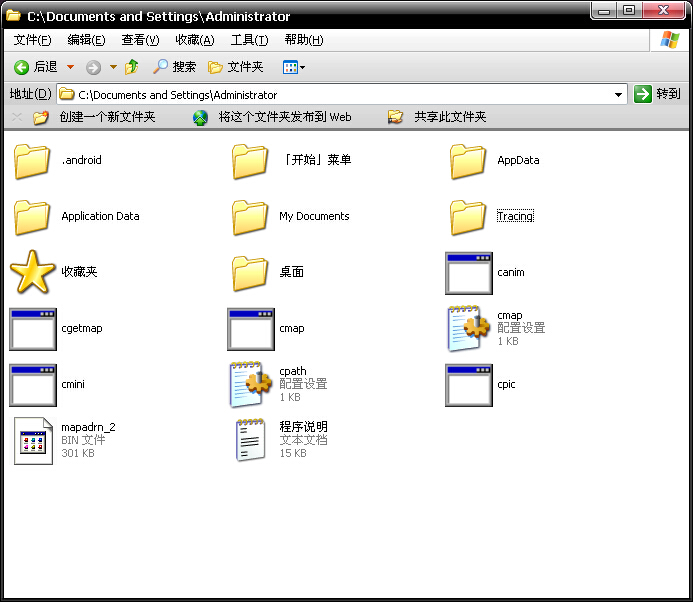Expand the address bar dropdown arrow

[x=619, y=95]
